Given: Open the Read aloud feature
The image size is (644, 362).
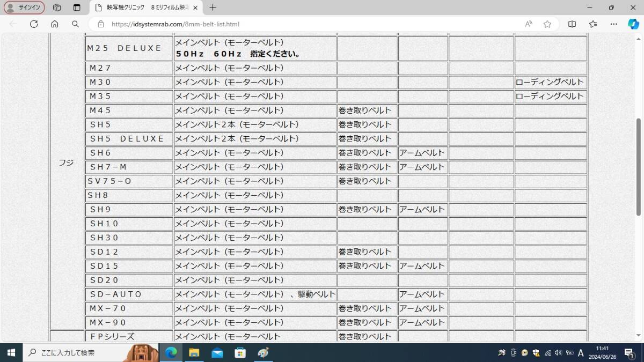Looking at the screenshot, I should click(x=528, y=24).
